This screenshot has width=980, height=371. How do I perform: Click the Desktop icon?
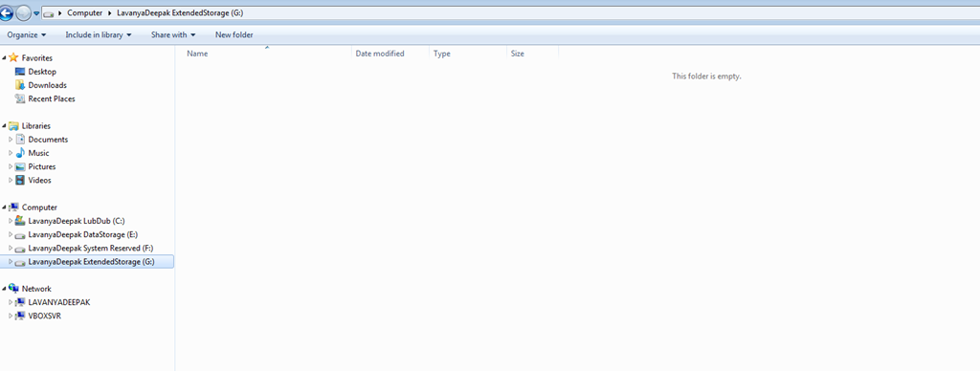click(19, 72)
